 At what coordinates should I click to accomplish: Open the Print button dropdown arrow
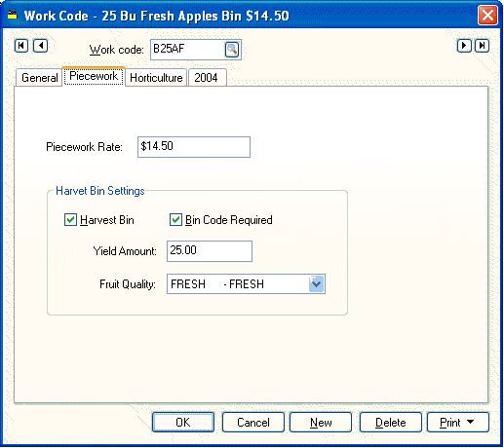pyautogui.click(x=471, y=422)
